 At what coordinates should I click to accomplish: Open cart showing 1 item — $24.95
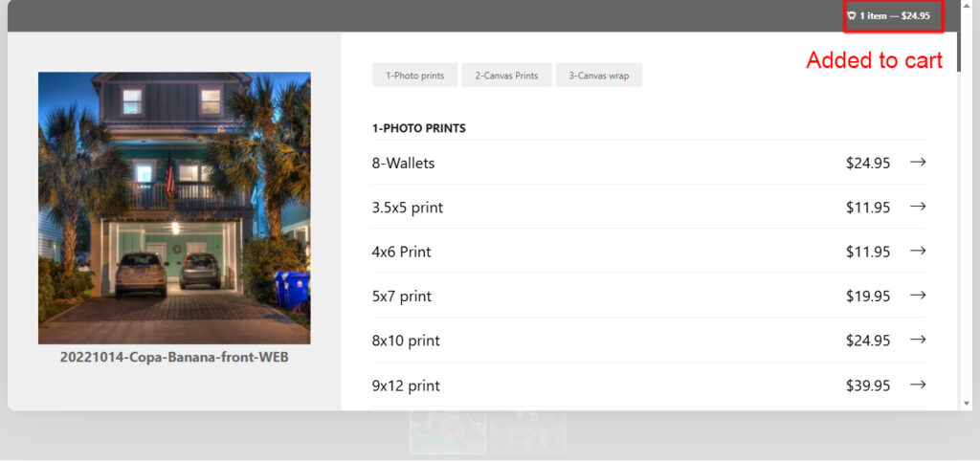(894, 16)
